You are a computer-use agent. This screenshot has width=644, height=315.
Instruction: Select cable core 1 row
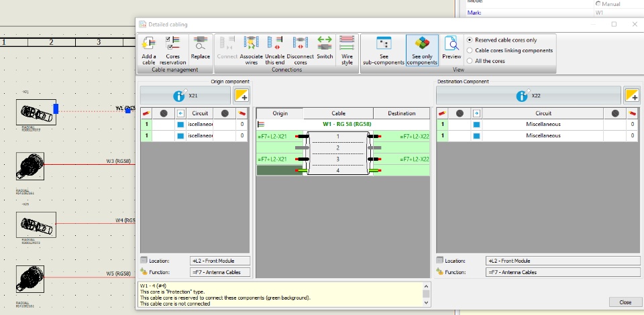tap(338, 136)
